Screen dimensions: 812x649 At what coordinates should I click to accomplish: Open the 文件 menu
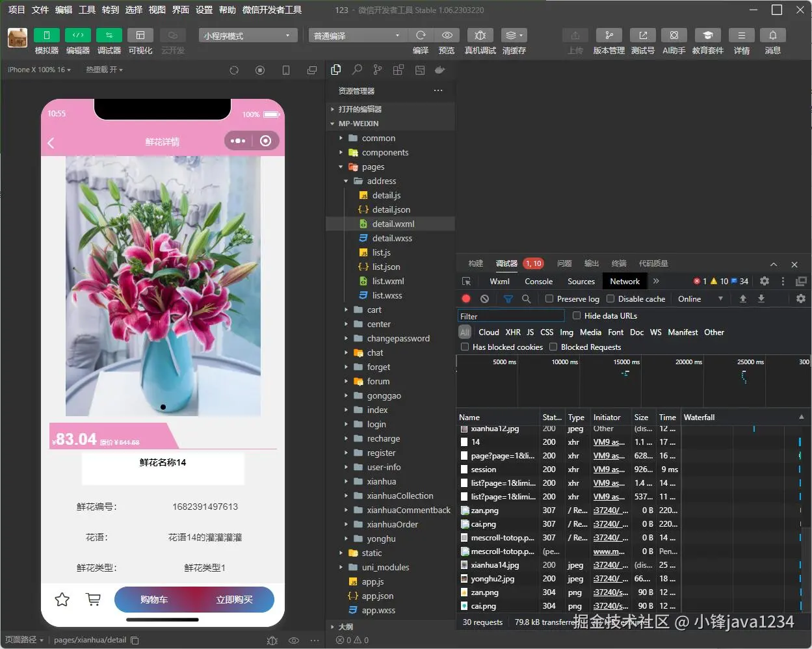pos(40,10)
